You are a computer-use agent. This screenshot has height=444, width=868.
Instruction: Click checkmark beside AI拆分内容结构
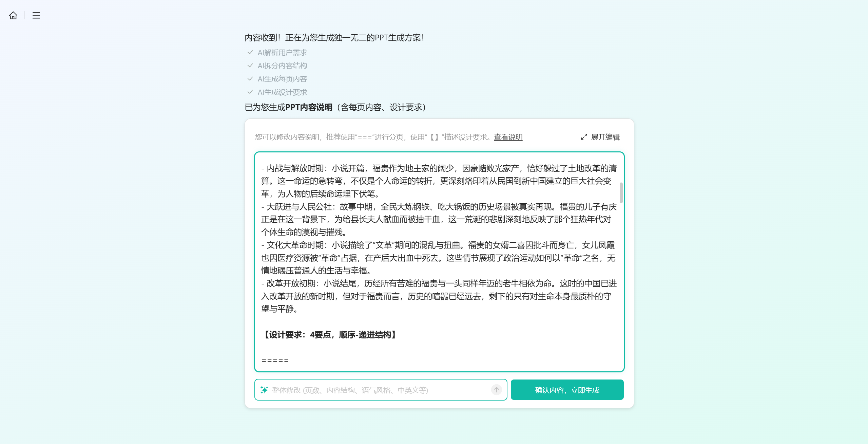[x=250, y=66]
